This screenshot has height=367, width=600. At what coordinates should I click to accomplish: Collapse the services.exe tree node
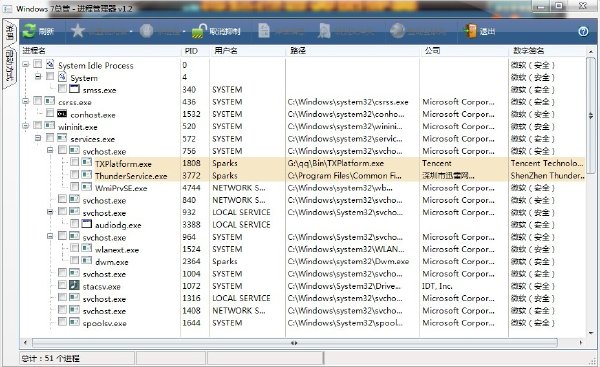(38, 138)
